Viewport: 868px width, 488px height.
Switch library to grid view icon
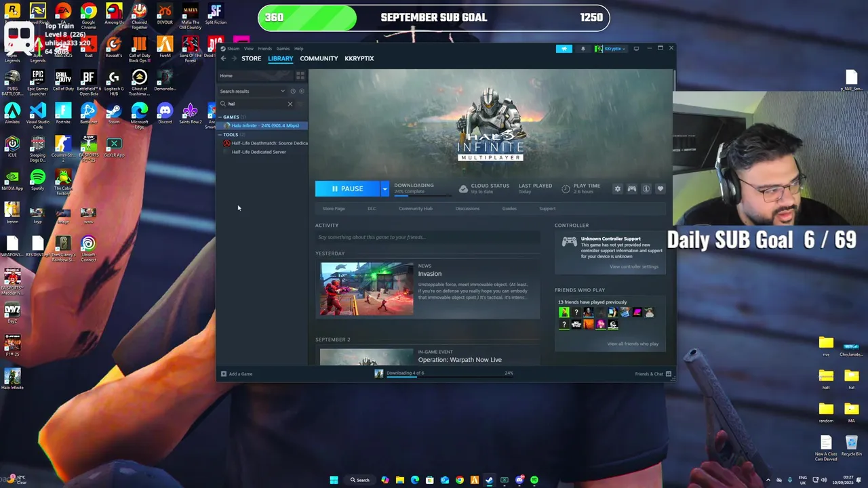tap(300, 76)
